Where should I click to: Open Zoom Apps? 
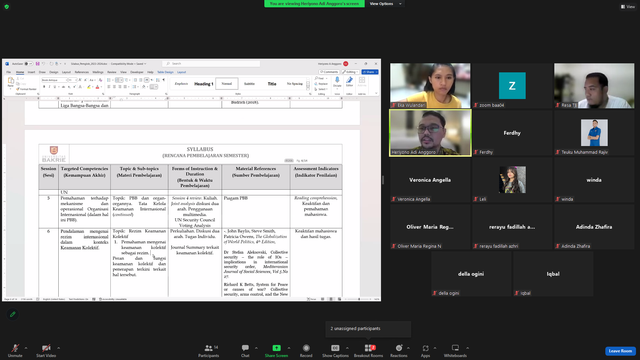425,350
